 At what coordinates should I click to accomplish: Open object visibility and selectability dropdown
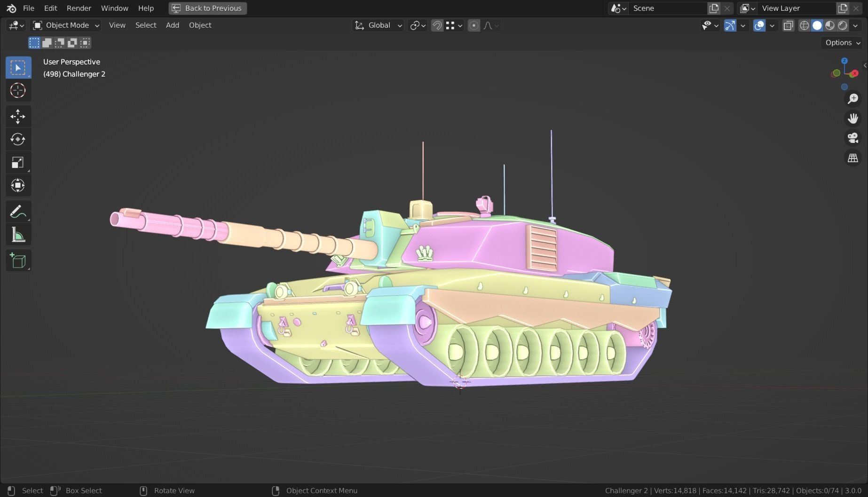[x=710, y=25]
